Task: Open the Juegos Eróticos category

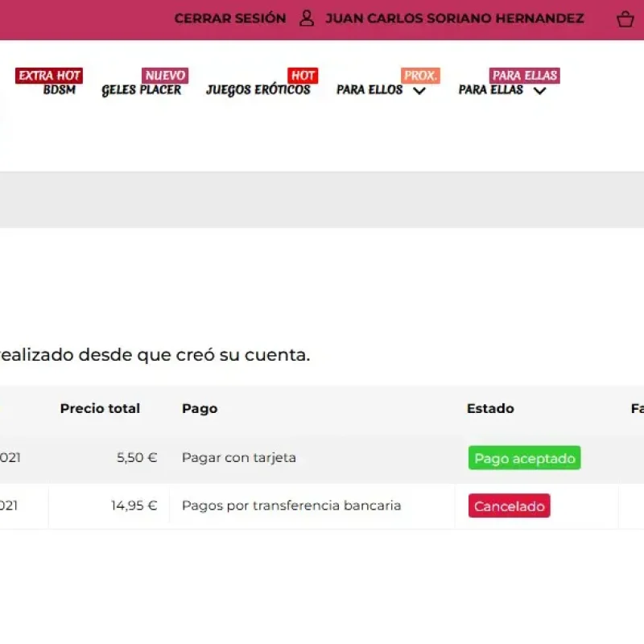Action: pos(258,90)
